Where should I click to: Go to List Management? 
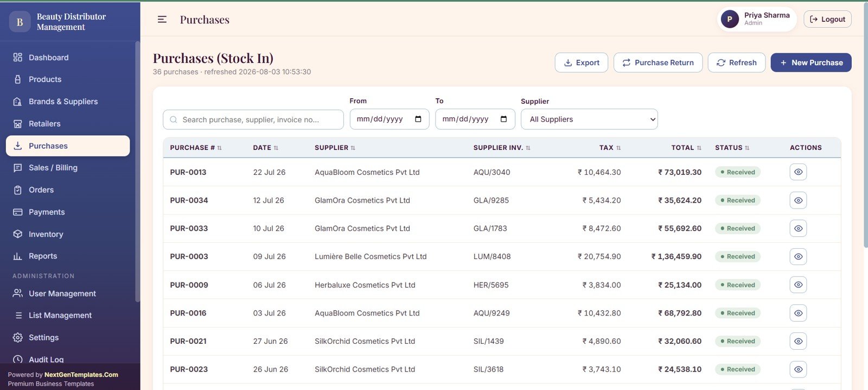[x=68, y=316]
